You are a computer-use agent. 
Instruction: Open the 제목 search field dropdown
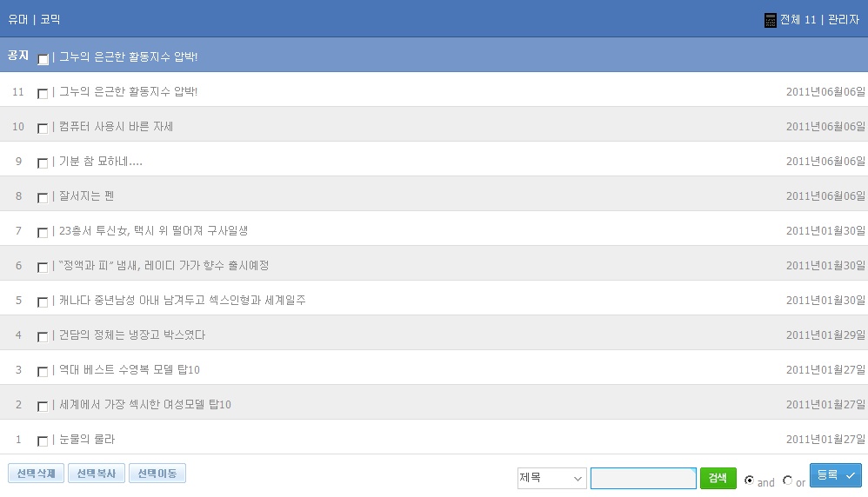tap(552, 478)
